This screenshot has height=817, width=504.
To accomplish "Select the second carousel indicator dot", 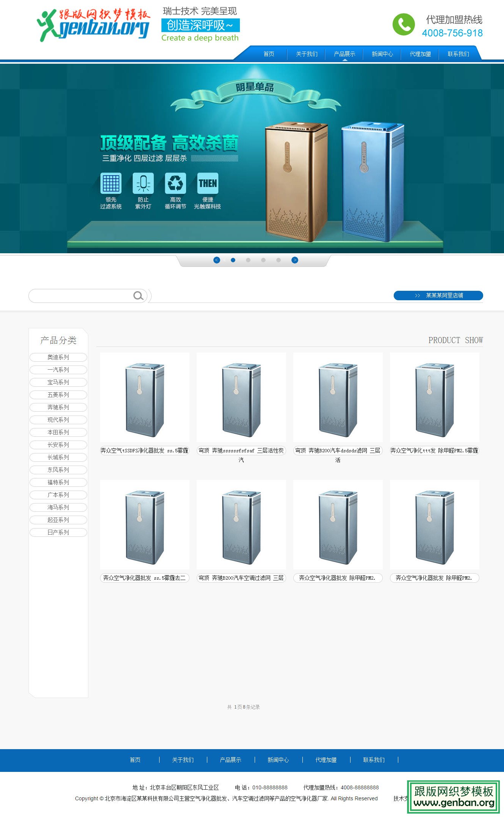I will pyautogui.click(x=248, y=260).
